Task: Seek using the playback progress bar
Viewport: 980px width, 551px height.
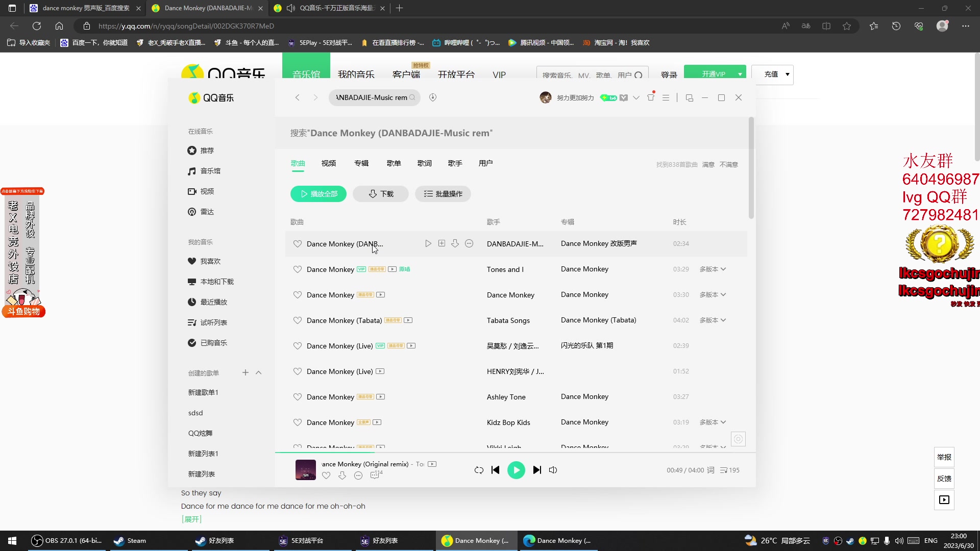Action: coord(516,453)
